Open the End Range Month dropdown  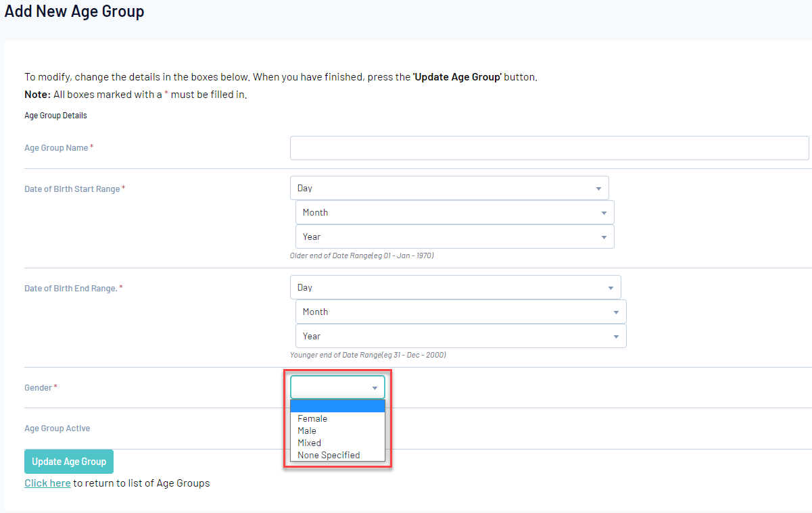click(461, 312)
